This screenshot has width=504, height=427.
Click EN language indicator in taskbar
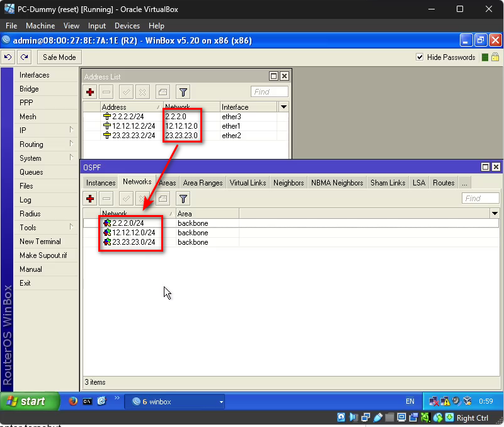point(410,401)
